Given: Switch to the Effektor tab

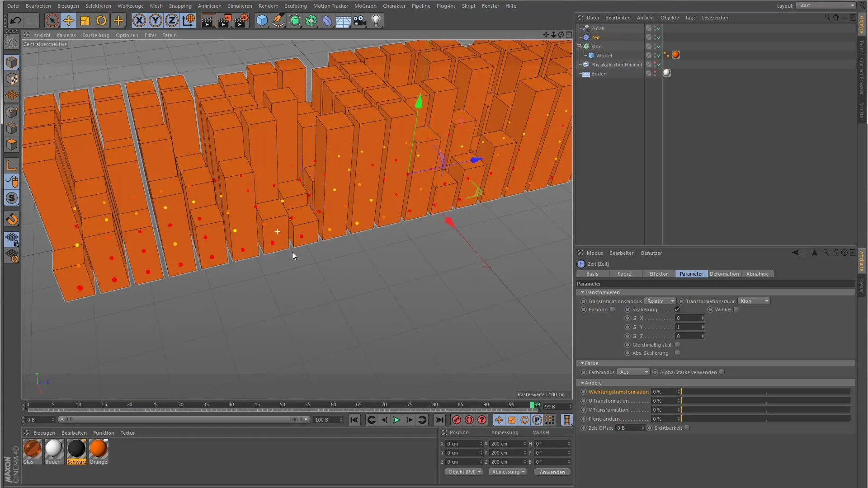Looking at the screenshot, I should [658, 274].
